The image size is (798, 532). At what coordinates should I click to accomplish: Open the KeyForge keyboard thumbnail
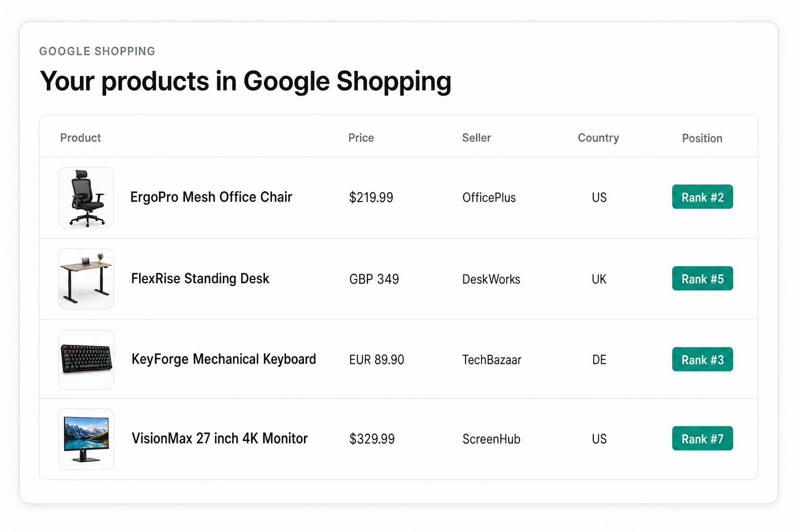point(86,360)
